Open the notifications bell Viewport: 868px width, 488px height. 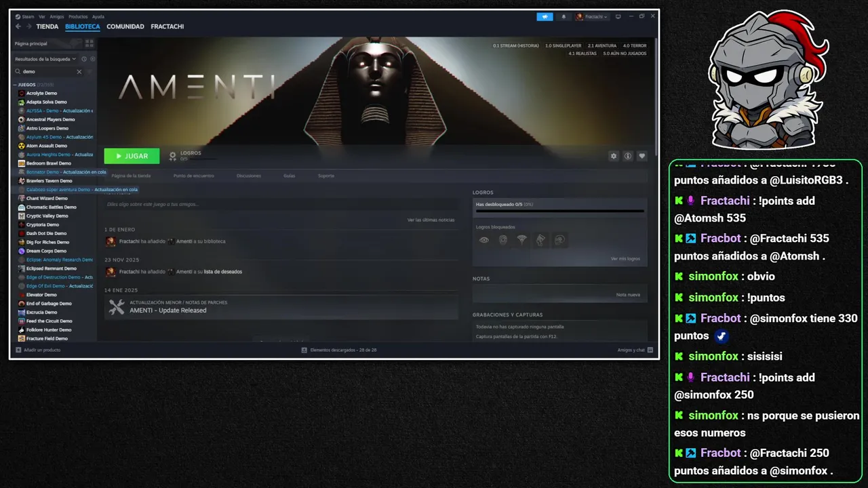point(563,16)
